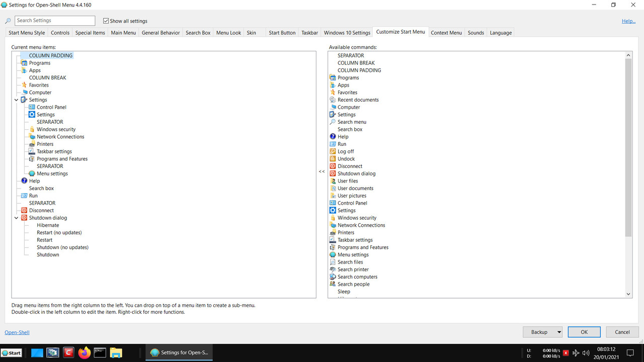Select the User documents icon
Image resolution: width=644 pixels, height=362 pixels.
pos(333,188)
